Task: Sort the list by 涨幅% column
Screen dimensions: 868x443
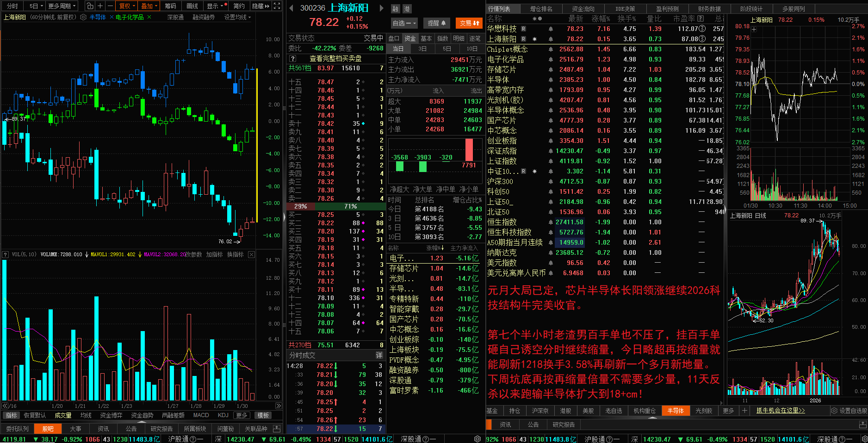Action: (x=601, y=18)
